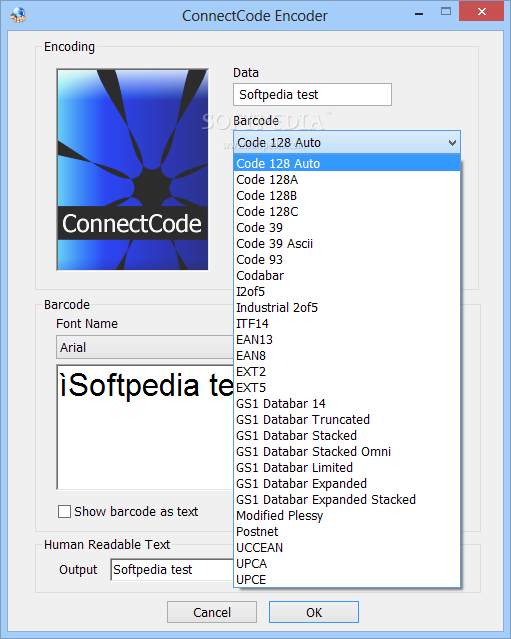Choose the plain Code 39 entry
This screenshot has width=511, height=639.
tap(347, 227)
